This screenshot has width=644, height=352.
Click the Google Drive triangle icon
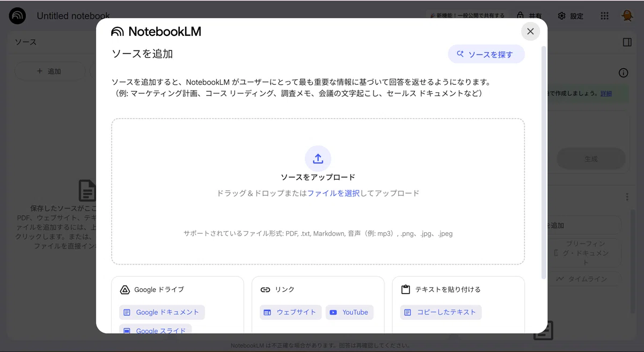(x=125, y=290)
